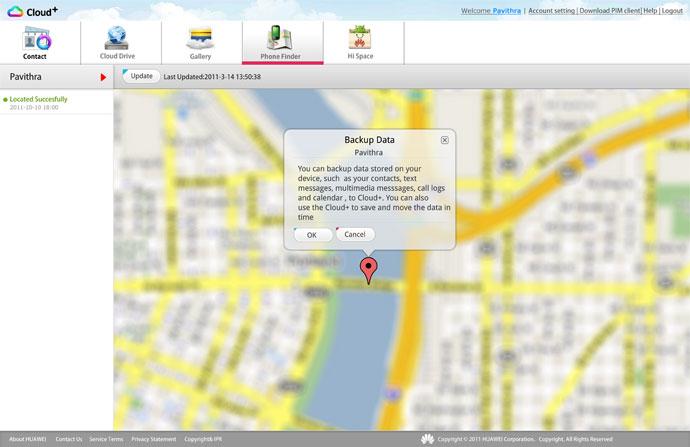Select the Phone Finder tab
Viewport: 690px width, 447px height.
281,43
